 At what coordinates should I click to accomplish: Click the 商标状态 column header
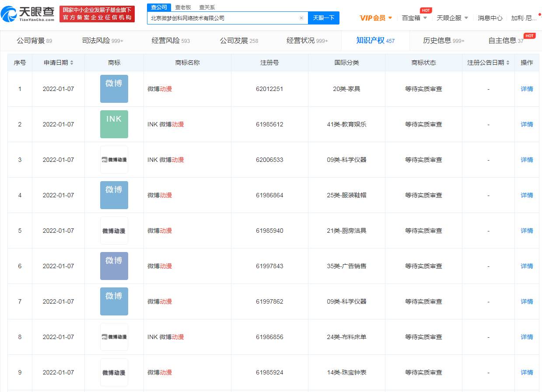(423, 63)
